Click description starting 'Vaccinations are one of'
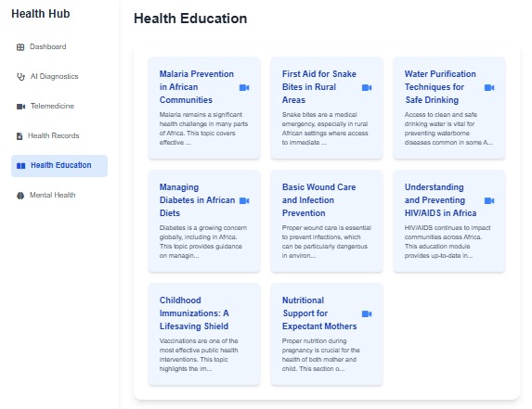The image size is (532, 409). 199,355
